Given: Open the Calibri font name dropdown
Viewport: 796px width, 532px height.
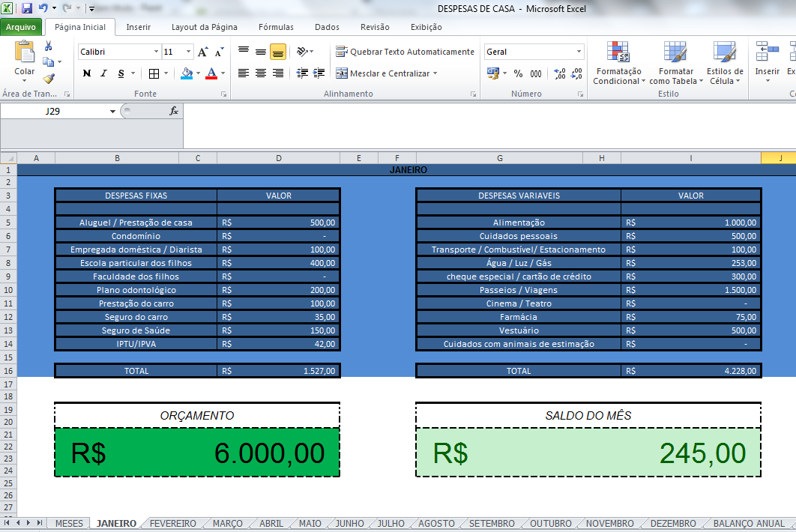Looking at the screenshot, I should [x=156, y=52].
